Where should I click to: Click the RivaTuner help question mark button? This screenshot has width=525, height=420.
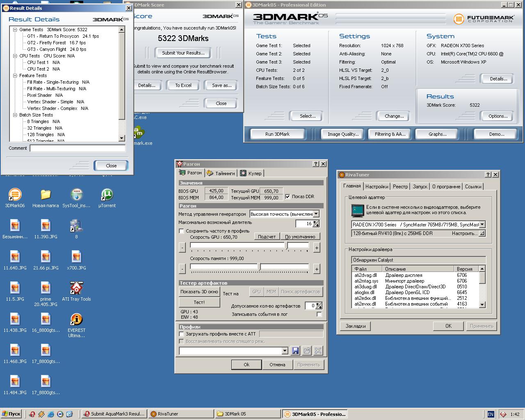488,175
